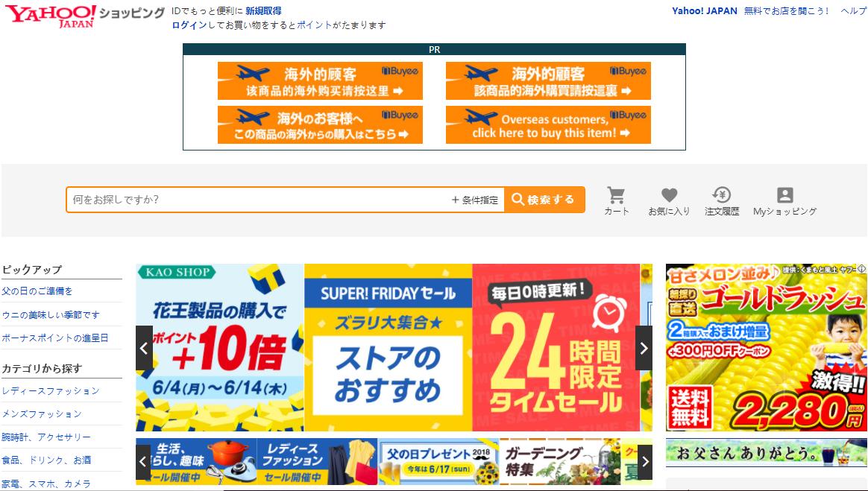This screenshot has width=868, height=491.
Task: Click the magnifier icon on 検索する button
Action: 518,200
